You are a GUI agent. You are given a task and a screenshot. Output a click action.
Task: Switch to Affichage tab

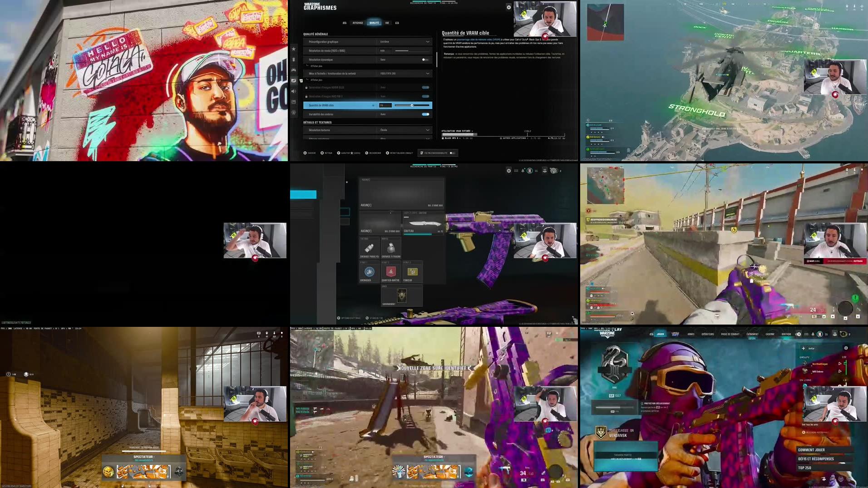358,23
